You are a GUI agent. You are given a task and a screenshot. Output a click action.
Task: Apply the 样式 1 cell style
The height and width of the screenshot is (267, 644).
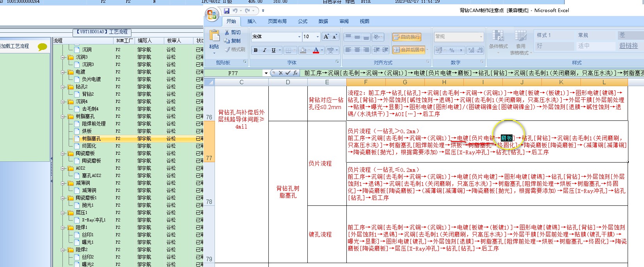[554, 35]
